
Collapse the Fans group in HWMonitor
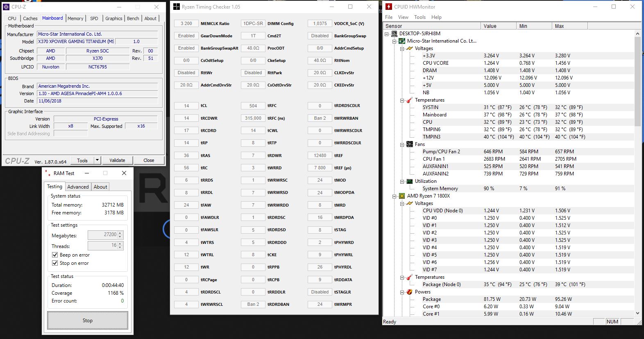[402, 145]
